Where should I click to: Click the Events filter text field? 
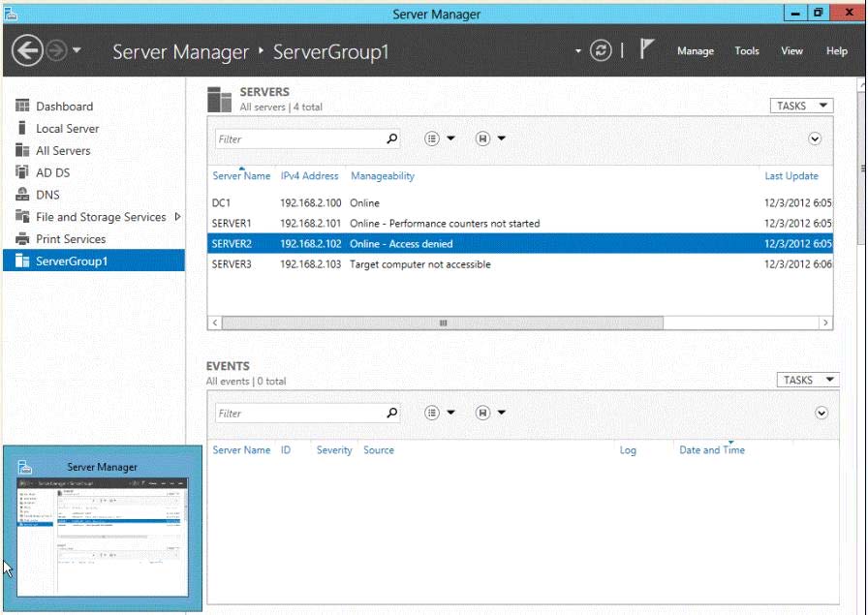tap(298, 414)
